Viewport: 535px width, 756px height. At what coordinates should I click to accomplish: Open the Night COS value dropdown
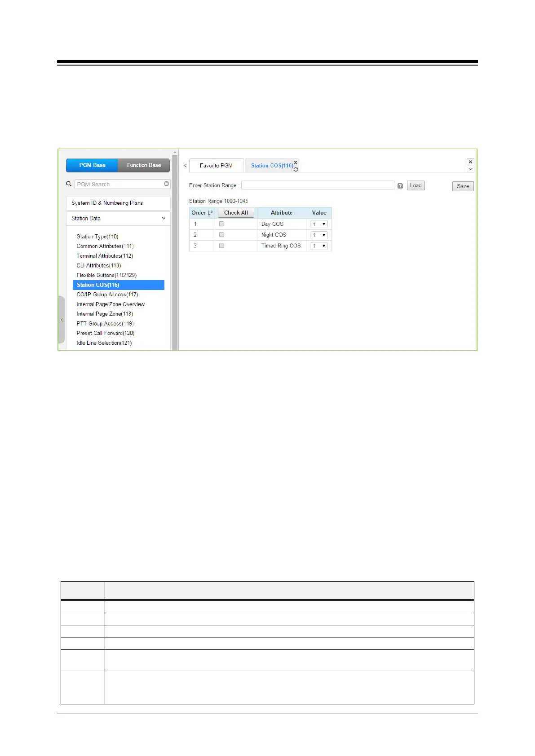(x=319, y=235)
